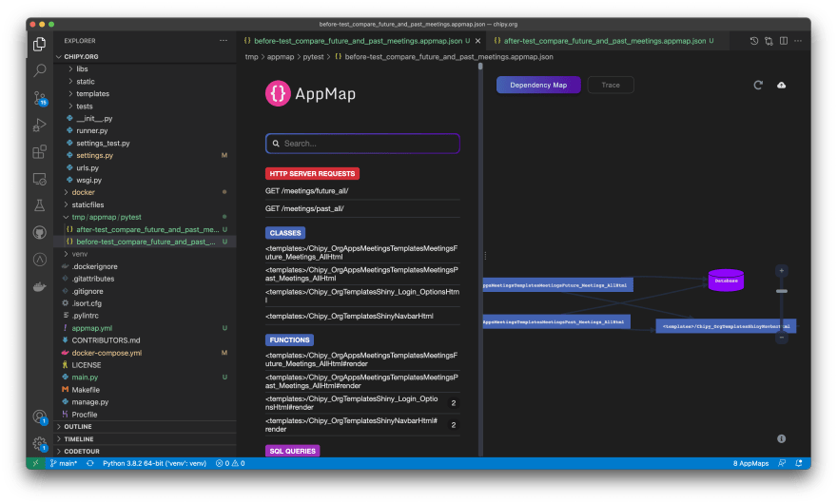This screenshot has height=504, width=837.
Task: Select GET /meetings/future_all/ request
Action: [x=362, y=190]
